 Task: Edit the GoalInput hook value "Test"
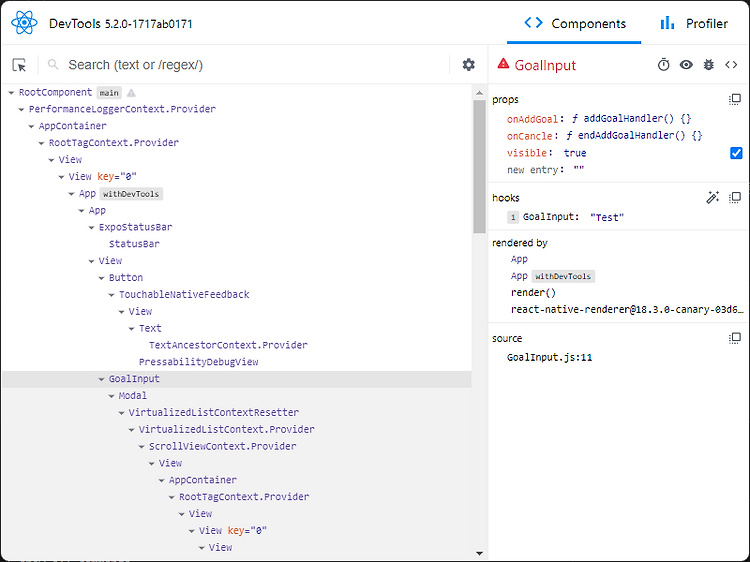point(607,217)
